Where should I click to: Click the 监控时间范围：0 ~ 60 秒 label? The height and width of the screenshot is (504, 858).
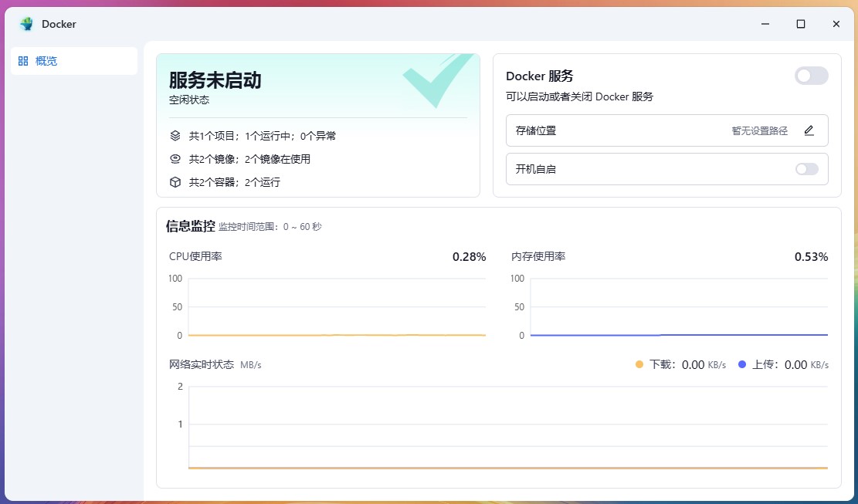coord(270,227)
